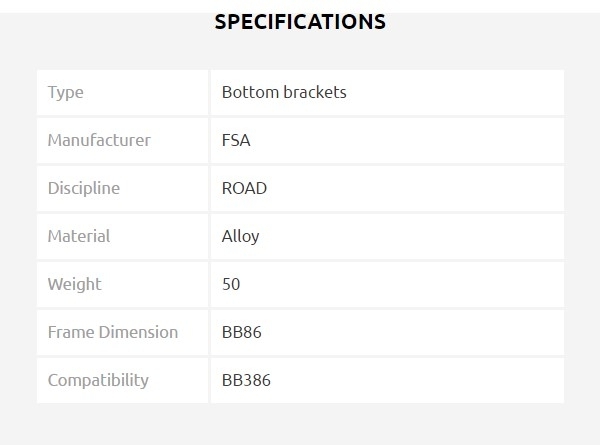Select the Bottom brackets value
The width and height of the screenshot is (600, 445).
tap(284, 92)
